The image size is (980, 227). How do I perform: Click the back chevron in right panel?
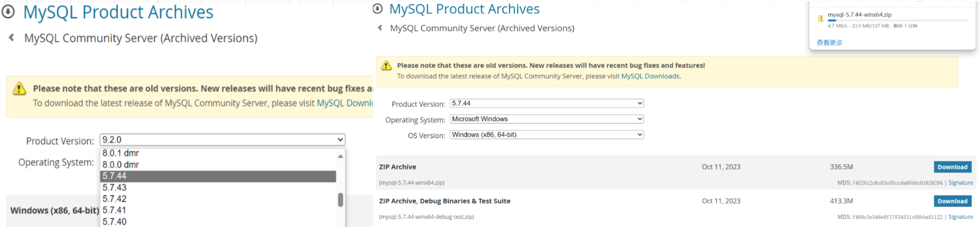380,28
